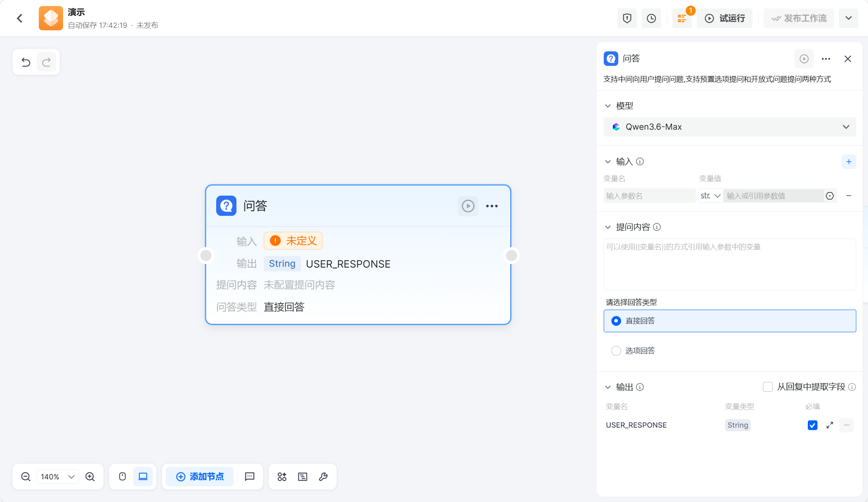Click the 问答 node's question mark icon
This screenshot has width=868, height=502.
pos(226,206)
